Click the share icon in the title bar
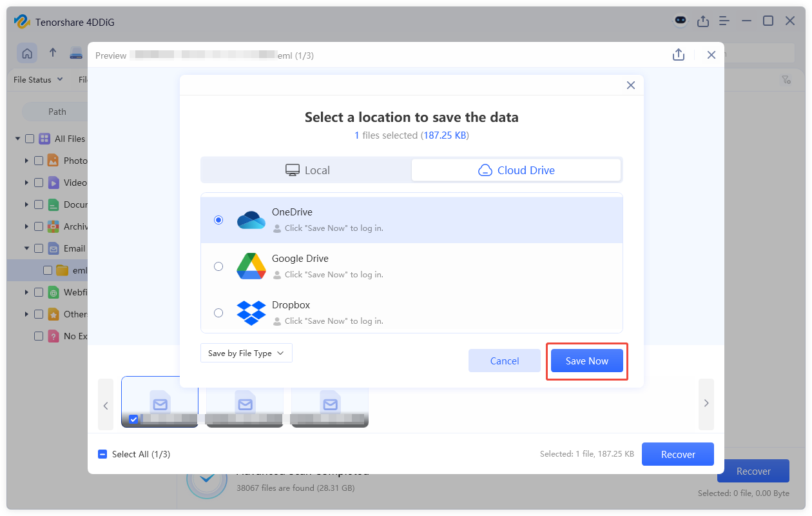This screenshot has width=812, height=516. coord(703,21)
